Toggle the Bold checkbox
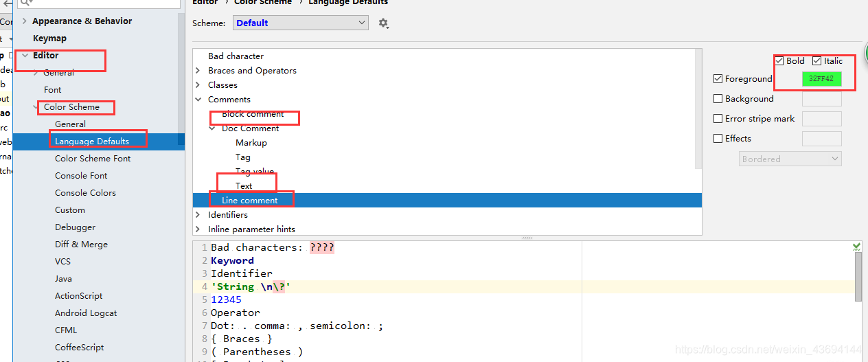868x362 pixels. 779,61
